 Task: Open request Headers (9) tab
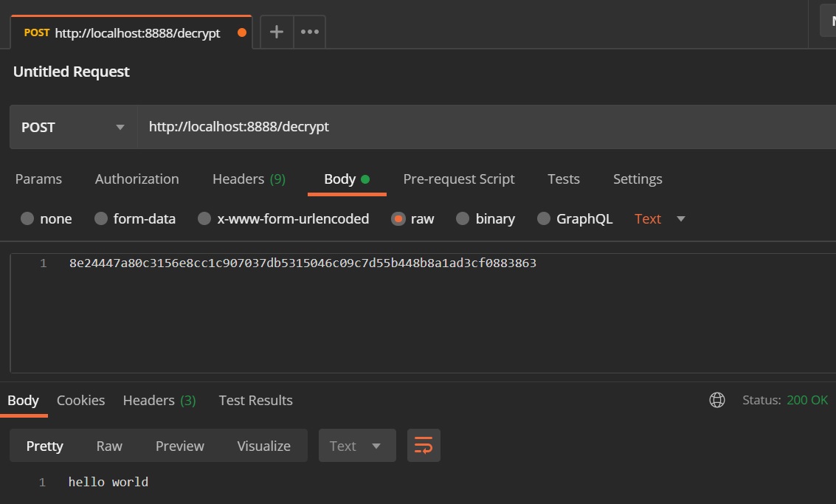click(249, 179)
